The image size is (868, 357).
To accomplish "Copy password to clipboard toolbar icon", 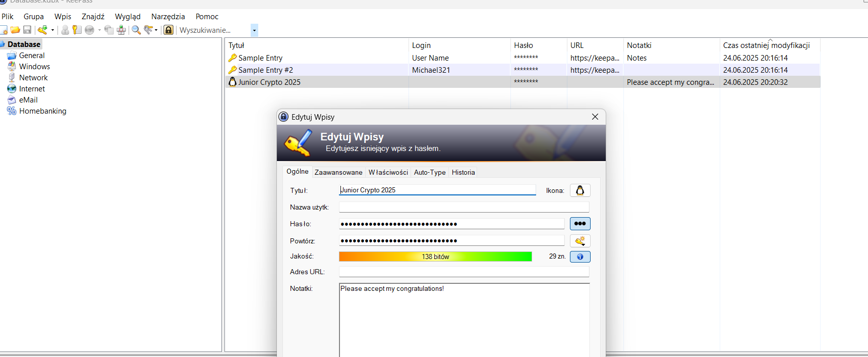I will 77,30.
